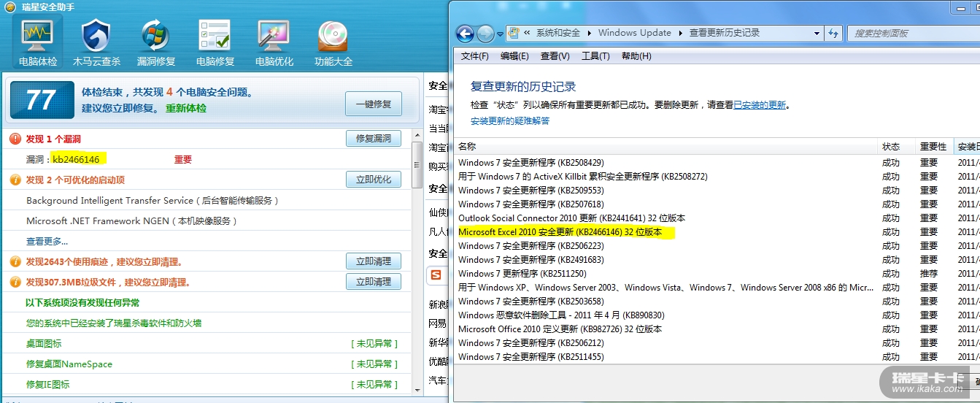Click the Windows Update breadcrumb
Screen dimensions: 980x403
tap(635, 33)
